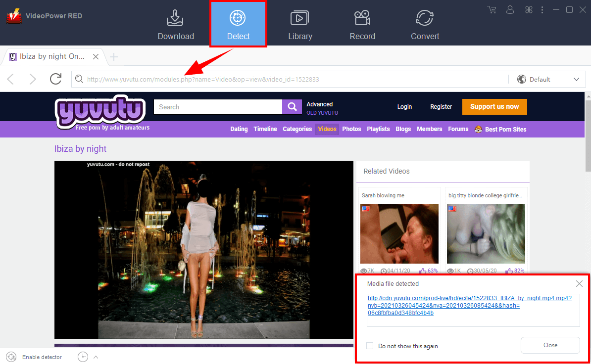The height and width of the screenshot is (364, 591).
Task: Open the Members menu item
Action: 429,129
